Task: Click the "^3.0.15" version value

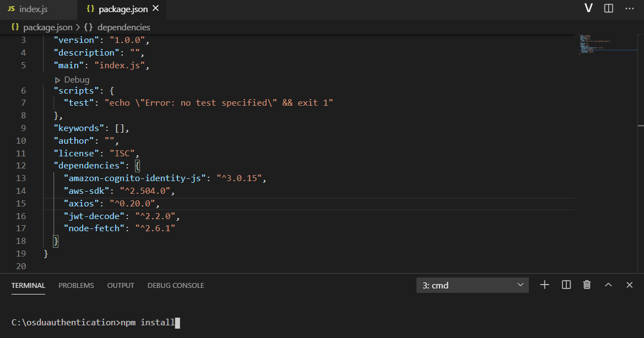Action: [239, 178]
